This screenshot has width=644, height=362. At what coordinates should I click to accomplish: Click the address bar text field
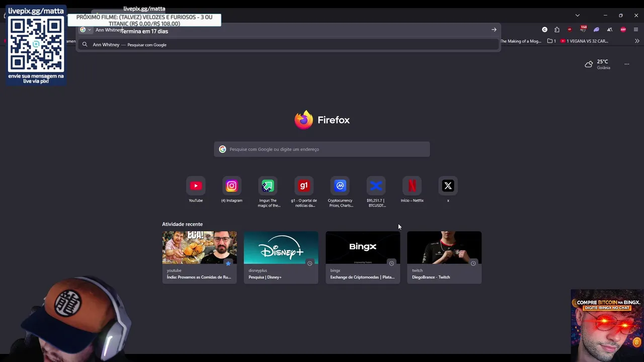point(292,30)
